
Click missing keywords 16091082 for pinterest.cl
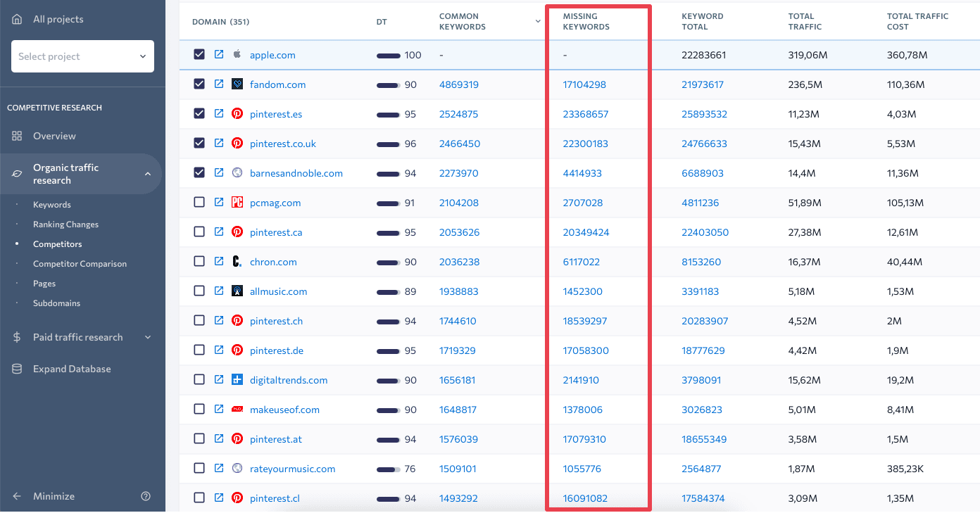coord(585,498)
